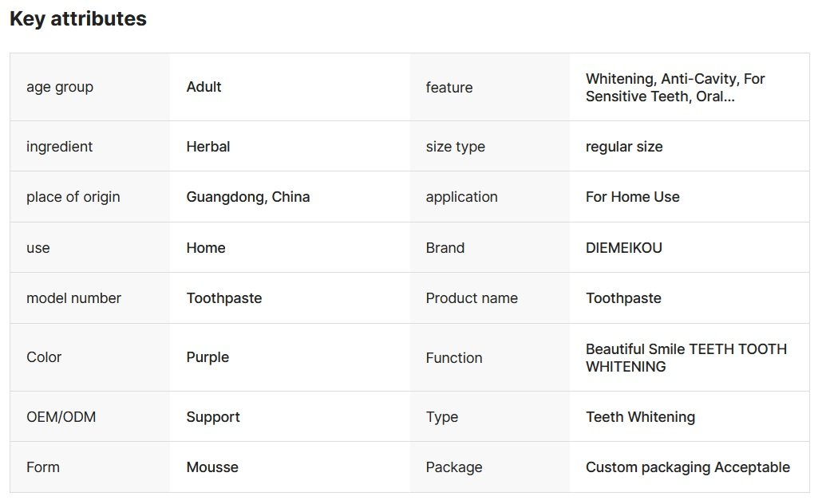Click the regular size value
This screenshot has height=504, width=822.
pyautogui.click(x=624, y=147)
